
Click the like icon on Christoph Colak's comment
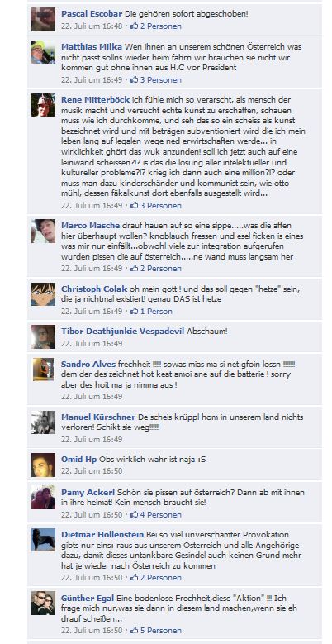coord(134,312)
